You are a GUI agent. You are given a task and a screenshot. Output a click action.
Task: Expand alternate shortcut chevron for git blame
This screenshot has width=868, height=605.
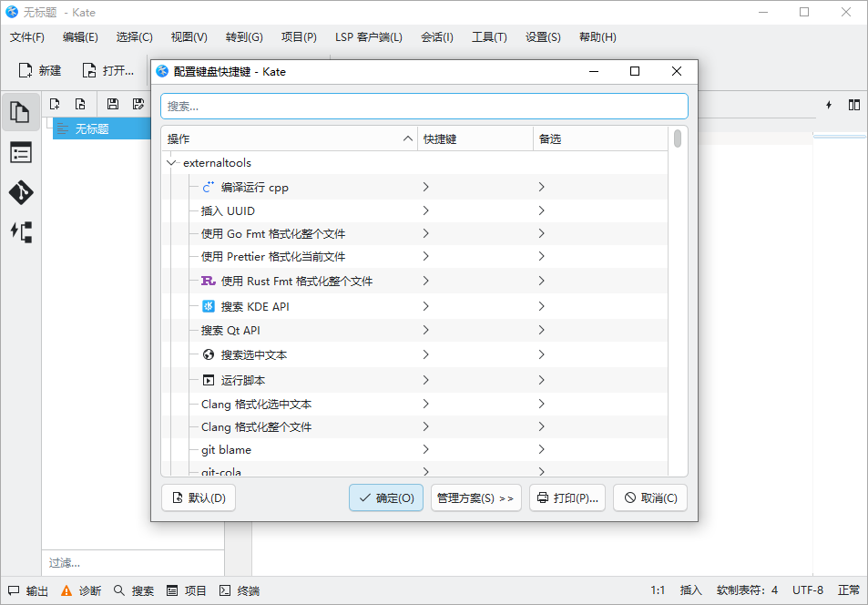click(541, 449)
